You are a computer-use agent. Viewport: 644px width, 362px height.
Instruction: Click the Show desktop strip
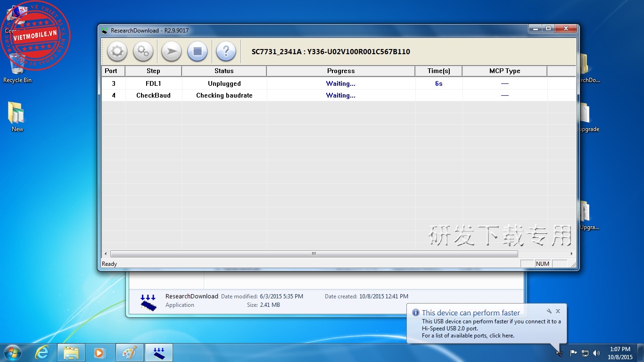click(x=641, y=353)
